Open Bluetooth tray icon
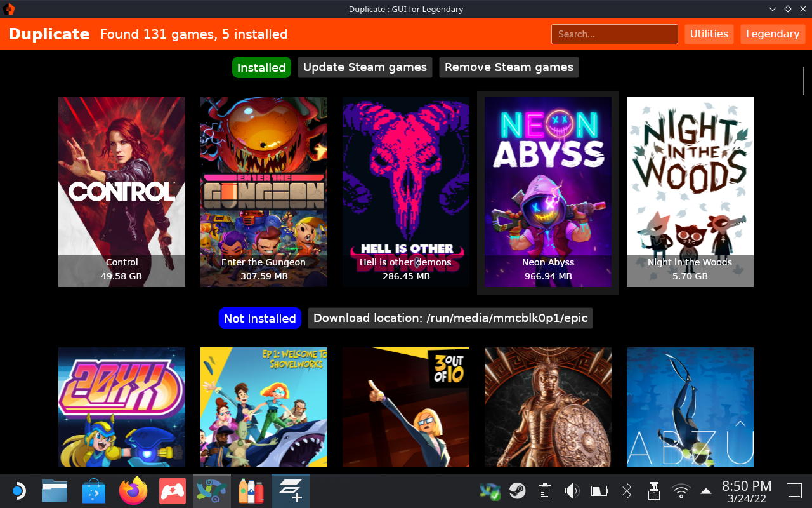 pos(627,491)
